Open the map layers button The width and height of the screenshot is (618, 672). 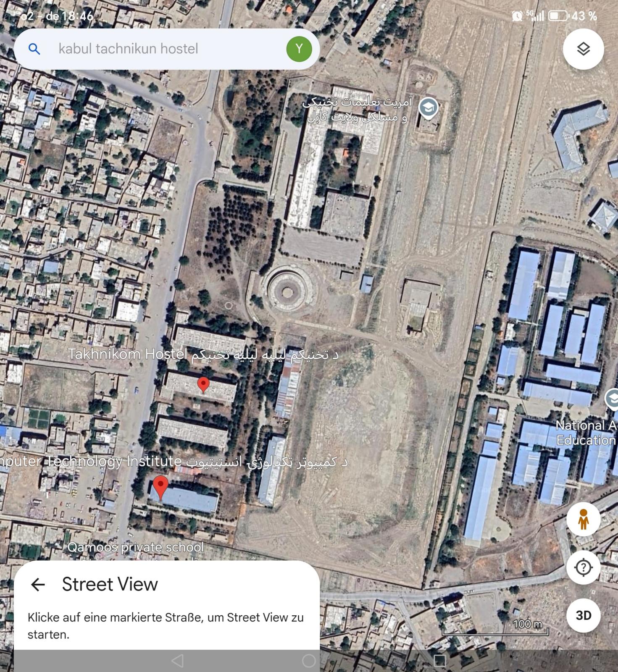[x=583, y=49]
